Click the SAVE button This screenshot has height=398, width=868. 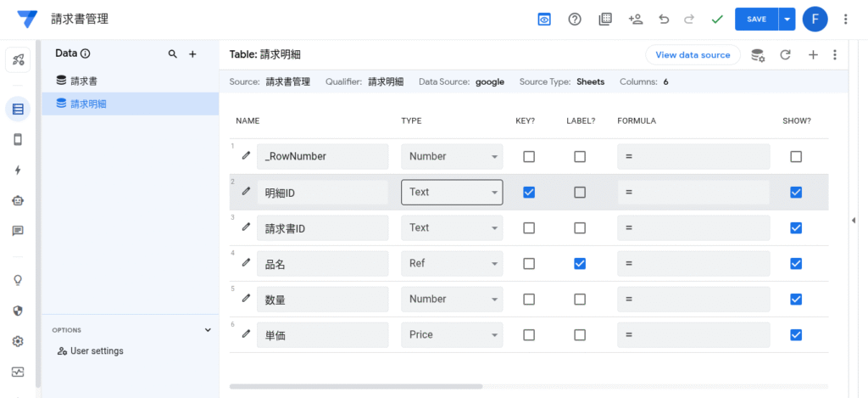[x=756, y=19]
